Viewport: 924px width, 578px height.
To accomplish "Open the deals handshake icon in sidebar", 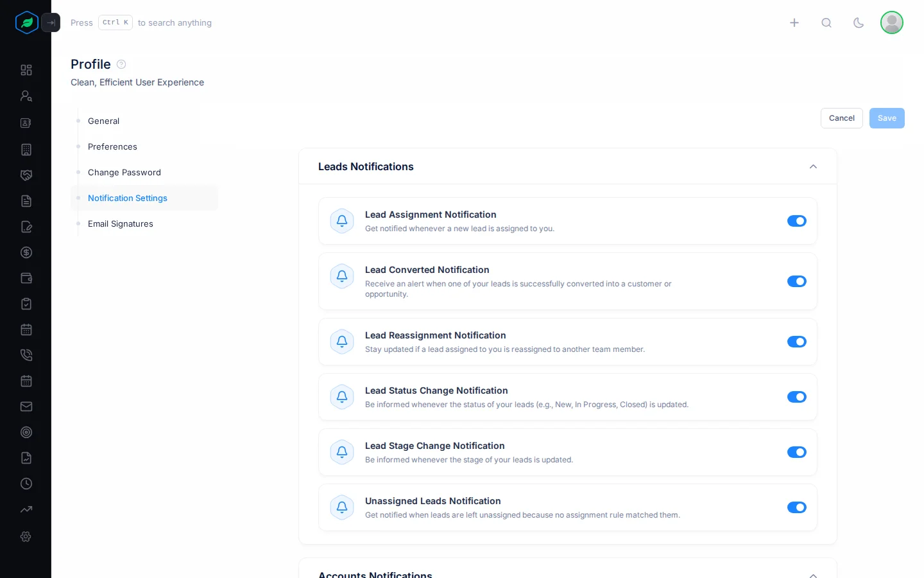I will [26, 175].
